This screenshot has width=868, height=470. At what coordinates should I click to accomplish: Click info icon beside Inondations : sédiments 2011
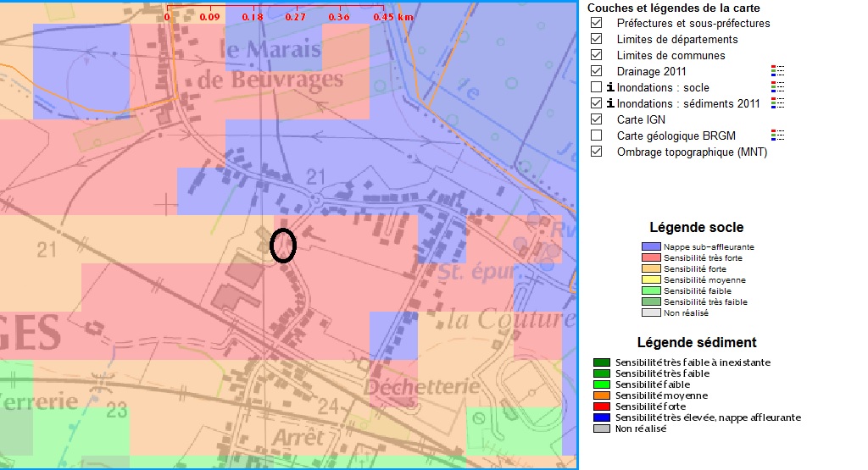point(609,103)
